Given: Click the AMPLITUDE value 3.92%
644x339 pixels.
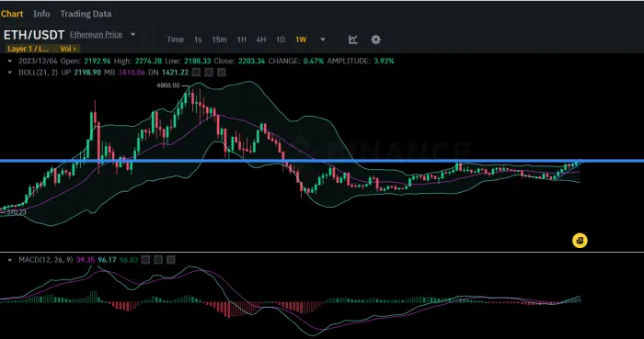Looking at the screenshot, I should coord(384,61).
